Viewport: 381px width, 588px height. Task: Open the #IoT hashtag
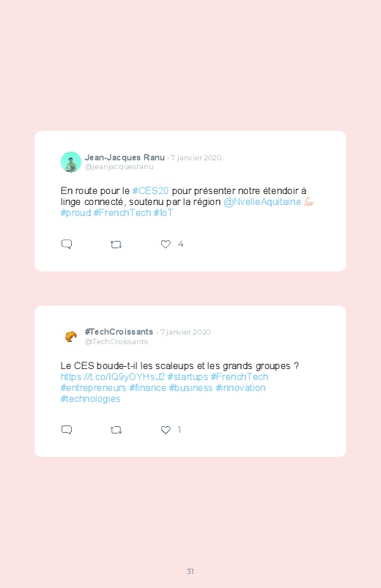coord(163,213)
